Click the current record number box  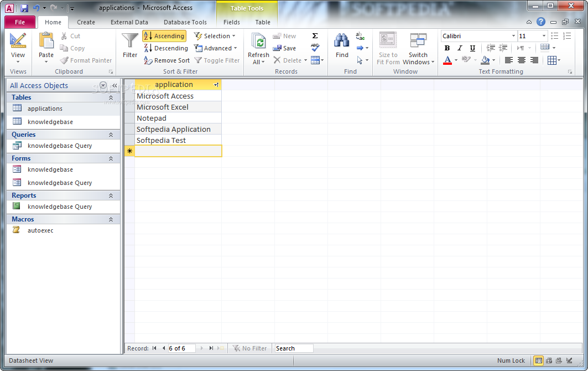[181, 348]
